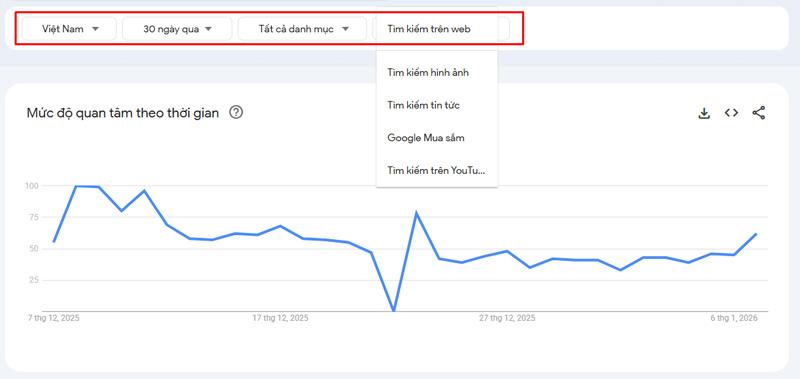Select Tìm kiếm tin tức option
This screenshot has width=800, height=379.
click(437, 105)
